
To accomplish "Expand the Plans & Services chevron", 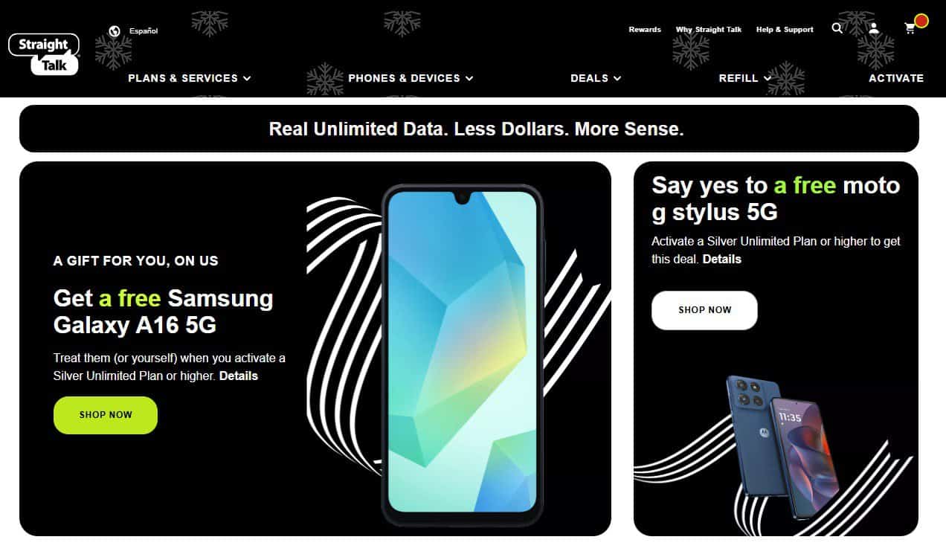I will [247, 78].
